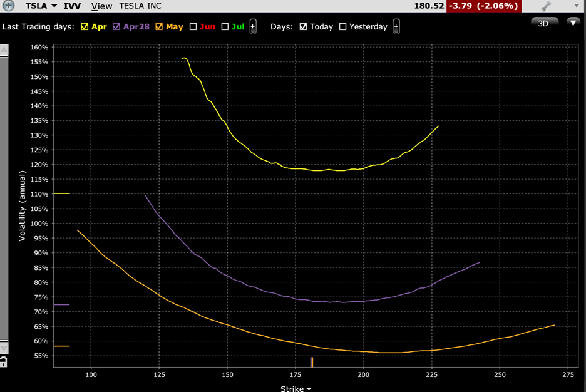This screenshot has width=586, height=392.
Task: Uncheck the Apr expiration checkbox
Action: pos(83,26)
